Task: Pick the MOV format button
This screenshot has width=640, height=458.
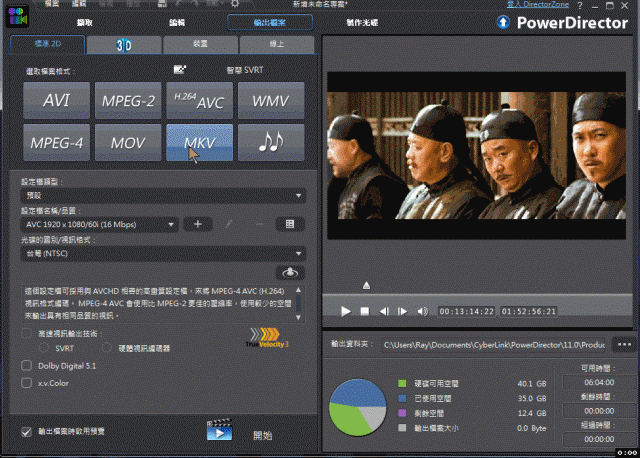Action: pos(128,142)
